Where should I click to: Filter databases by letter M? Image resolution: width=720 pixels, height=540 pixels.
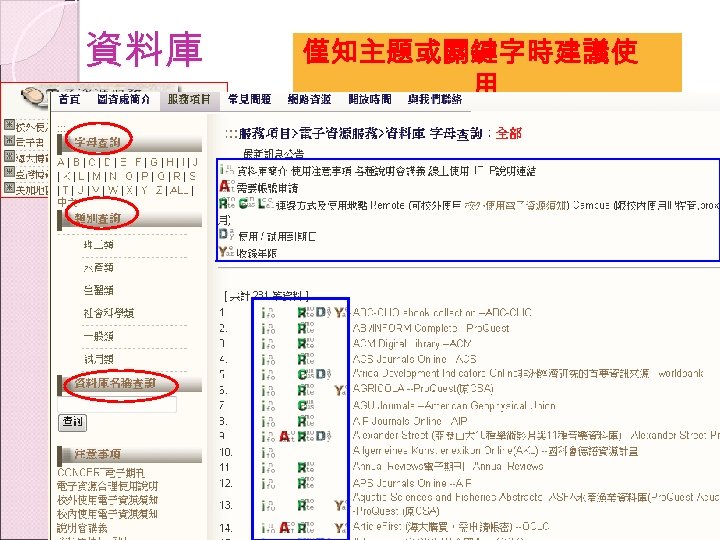click(x=97, y=176)
